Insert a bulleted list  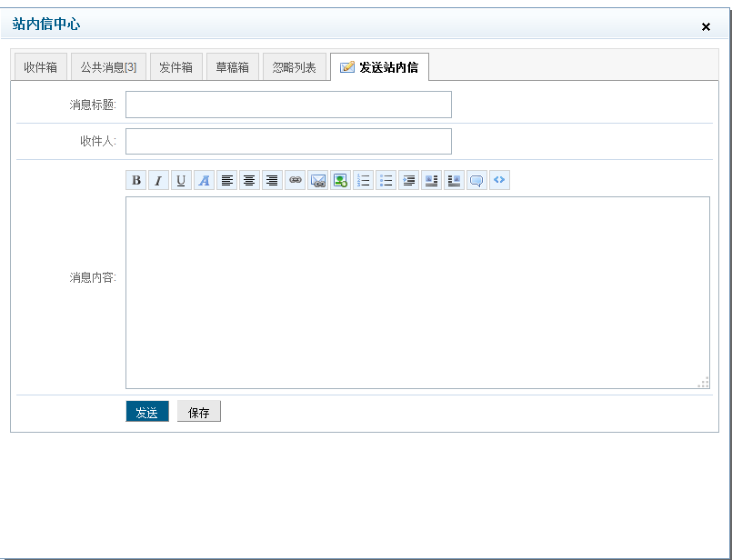(x=386, y=180)
